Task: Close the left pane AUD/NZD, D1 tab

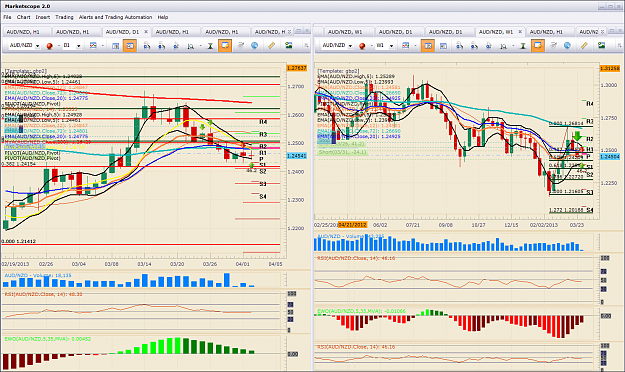Action: click(x=146, y=31)
